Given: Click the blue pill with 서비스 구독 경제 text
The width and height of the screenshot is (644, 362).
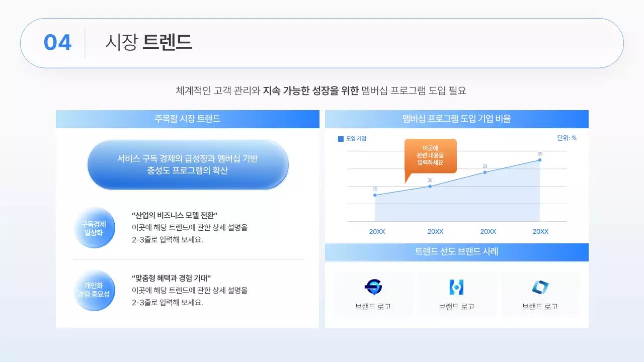Looking at the screenshot, I should (x=188, y=164).
